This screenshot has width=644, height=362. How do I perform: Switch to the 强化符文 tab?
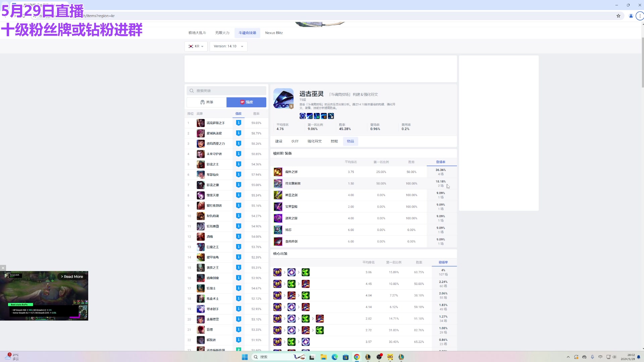(x=314, y=141)
